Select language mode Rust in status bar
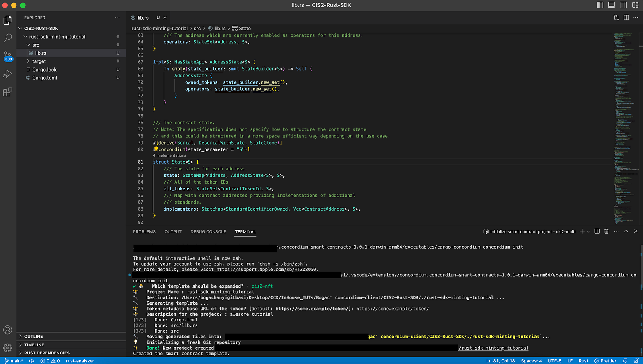 (583, 361)
